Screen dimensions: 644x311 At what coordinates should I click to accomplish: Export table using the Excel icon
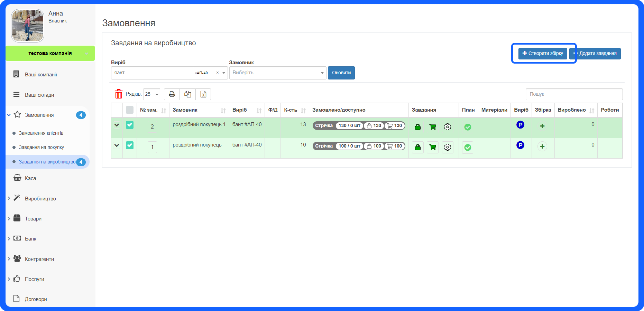click(203, 94)
